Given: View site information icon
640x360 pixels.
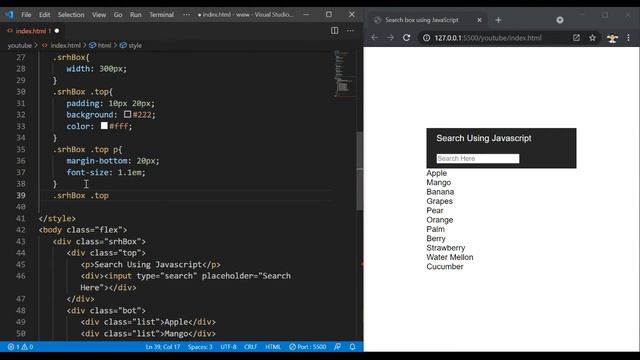Looking at the screenshot, I should 427,38.
